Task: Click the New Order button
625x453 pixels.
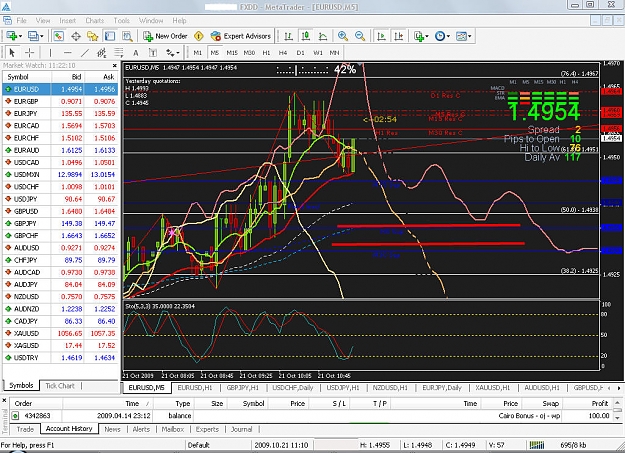Action: pos(165,36)
